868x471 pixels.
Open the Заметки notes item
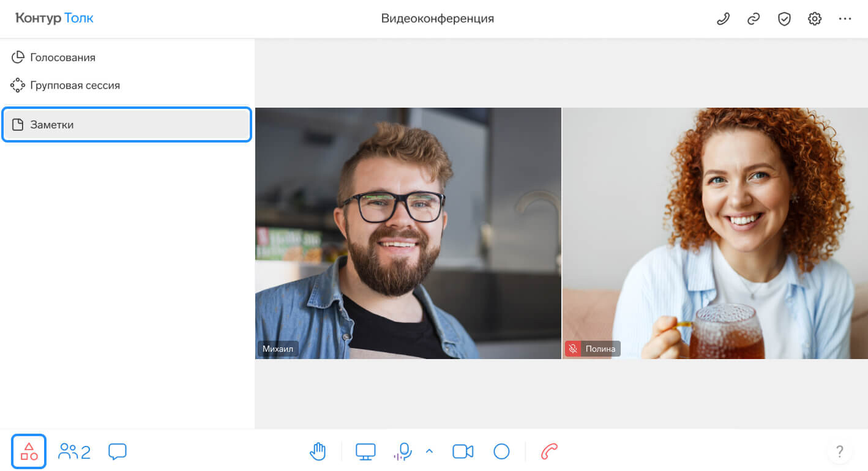point(127,125)
